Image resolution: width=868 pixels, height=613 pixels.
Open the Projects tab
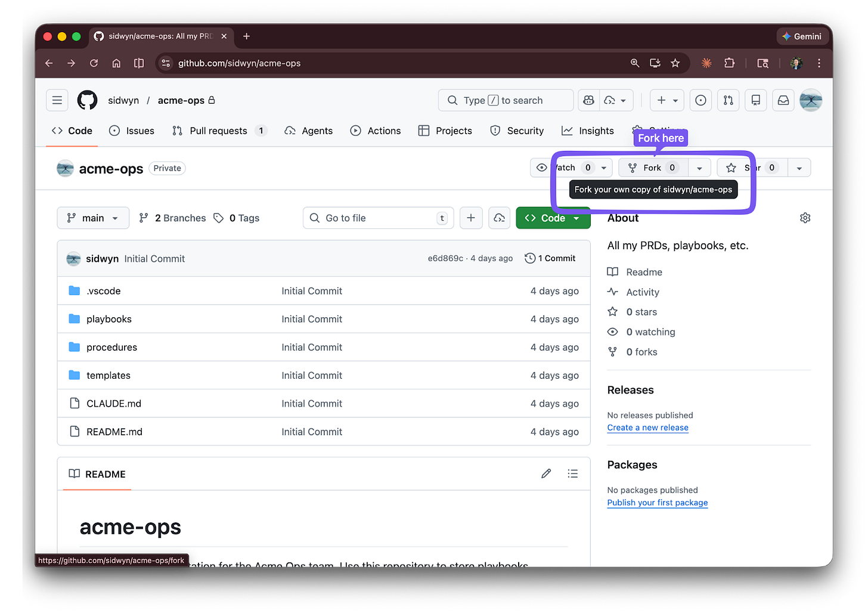[445, 131]
